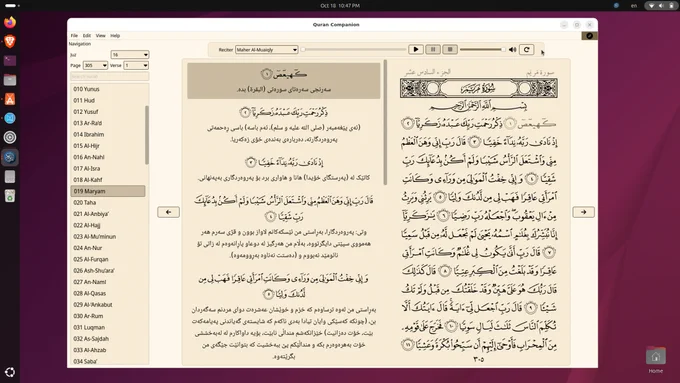Select surah 024 An-Nur
This screenshot has width=680, height=383.
108,248
